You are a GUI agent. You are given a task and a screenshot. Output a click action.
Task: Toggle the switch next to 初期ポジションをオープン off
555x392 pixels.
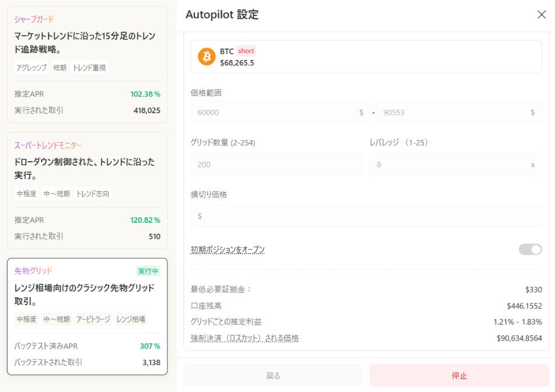530,249
